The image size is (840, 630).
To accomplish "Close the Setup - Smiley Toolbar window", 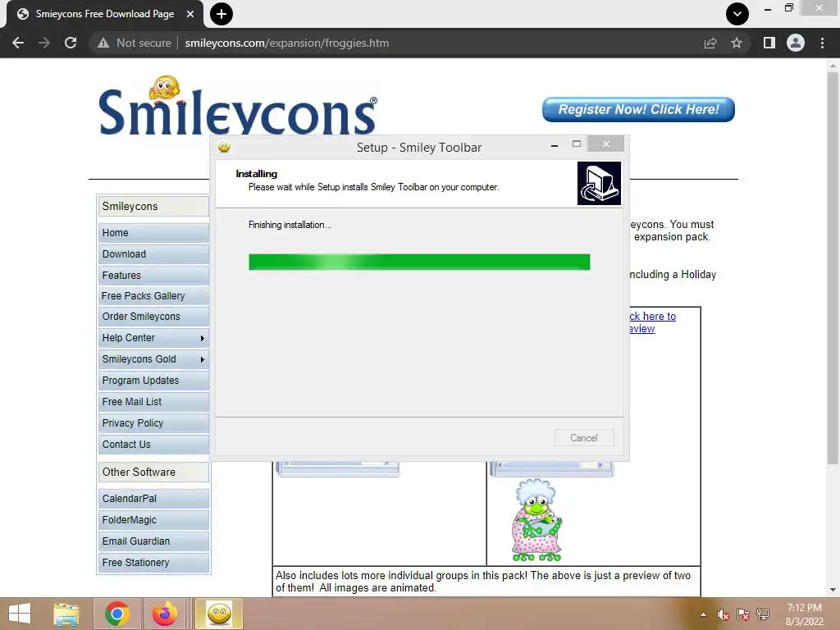I will pos(606,144).
